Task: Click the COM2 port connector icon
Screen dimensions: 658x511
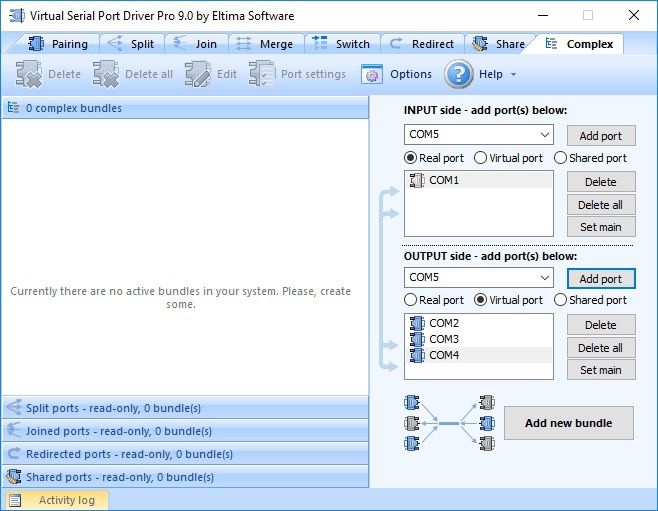Action: coord(417,323)
